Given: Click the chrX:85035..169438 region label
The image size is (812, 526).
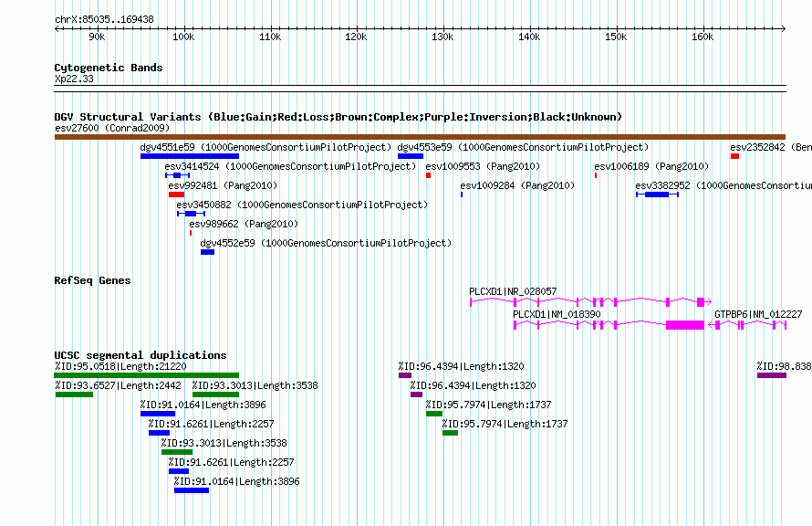Looking at the screenshot, I should 104,19.
